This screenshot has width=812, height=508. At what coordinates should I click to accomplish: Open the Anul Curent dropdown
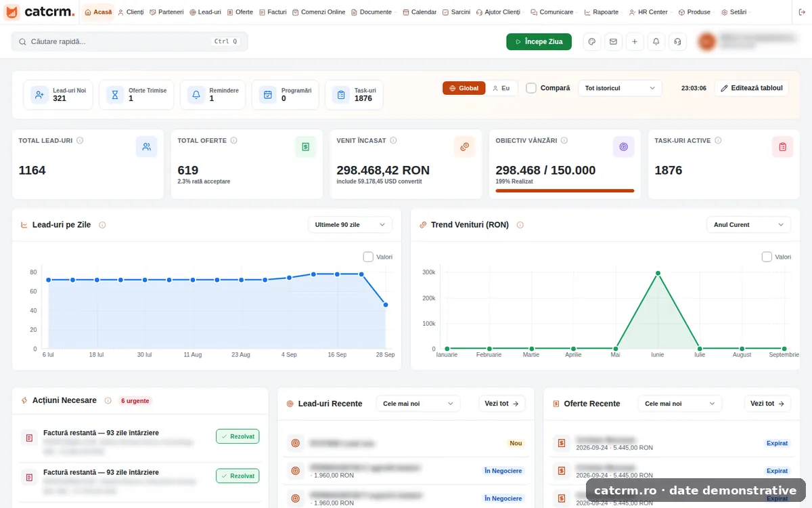(x=748, y=224)
